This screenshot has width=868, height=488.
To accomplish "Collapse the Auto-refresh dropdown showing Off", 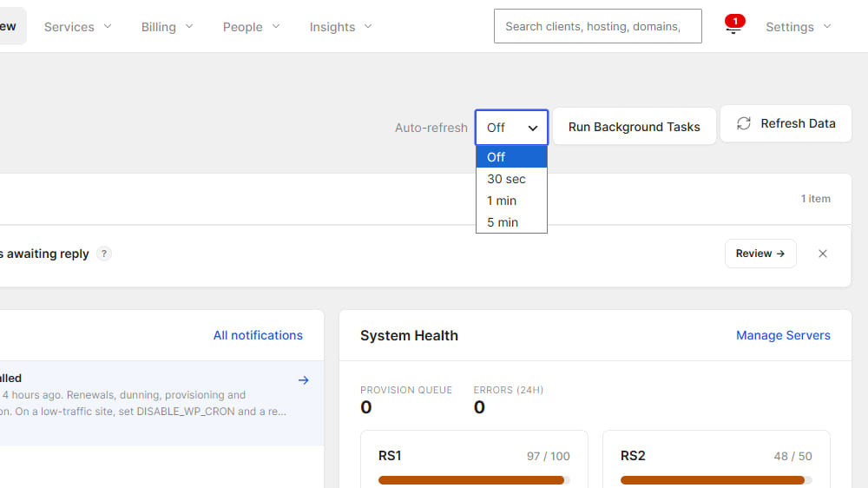I will [x=511, y=128].
